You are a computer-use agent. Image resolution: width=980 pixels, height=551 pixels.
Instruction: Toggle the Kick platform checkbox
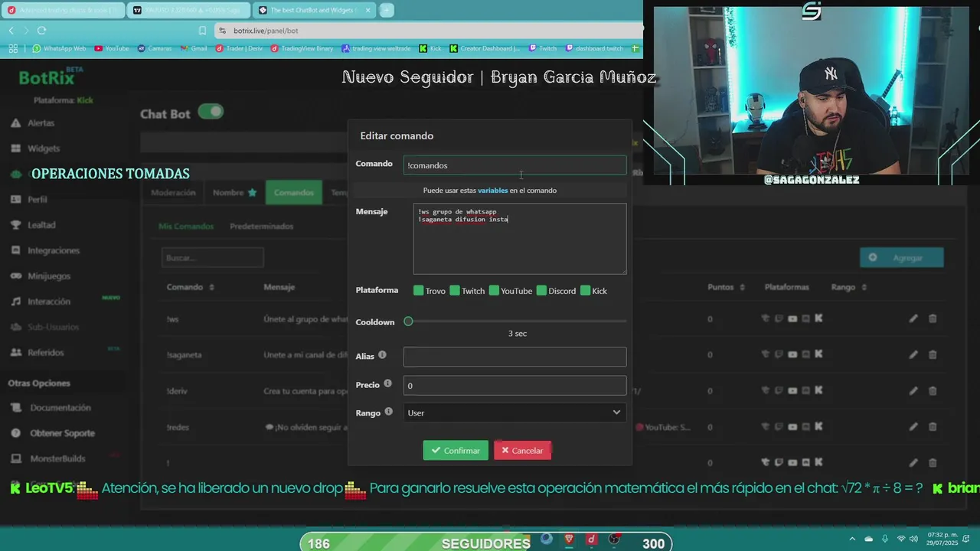pos(585,290)
